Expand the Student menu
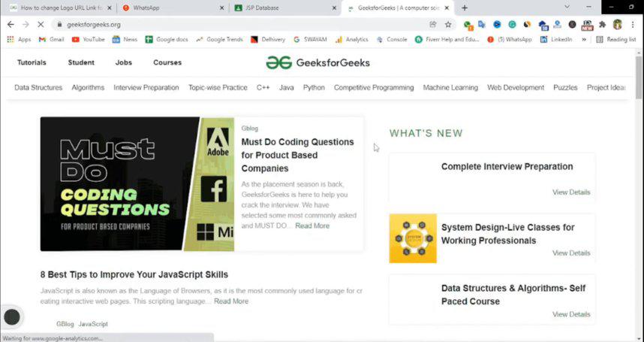The image size is (644, 342). coord(81,62)
